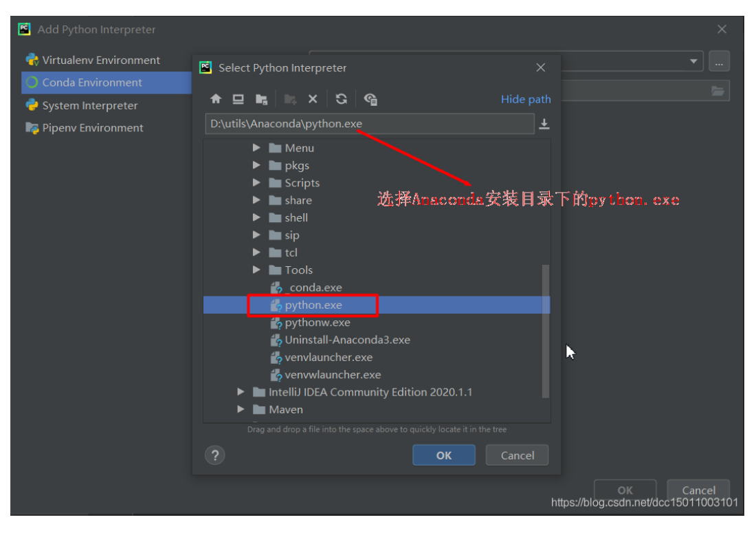Click the pythonw.exe file icon
This screenshot has width=756, height=533.
click(x=276, y=323)
